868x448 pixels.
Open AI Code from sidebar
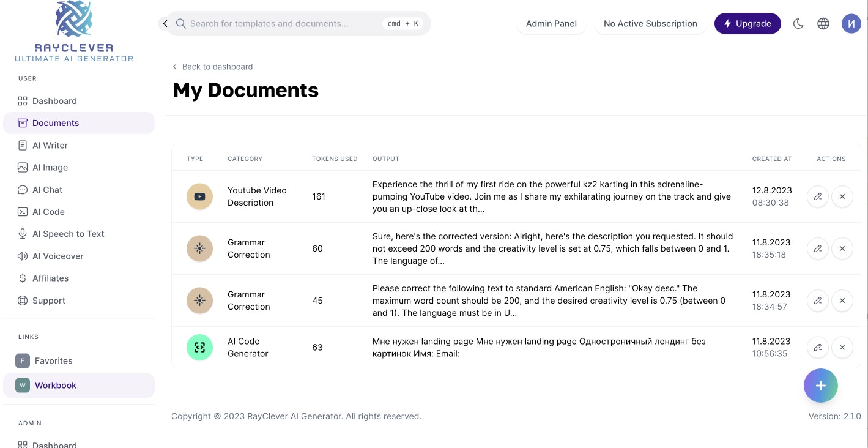79,212
